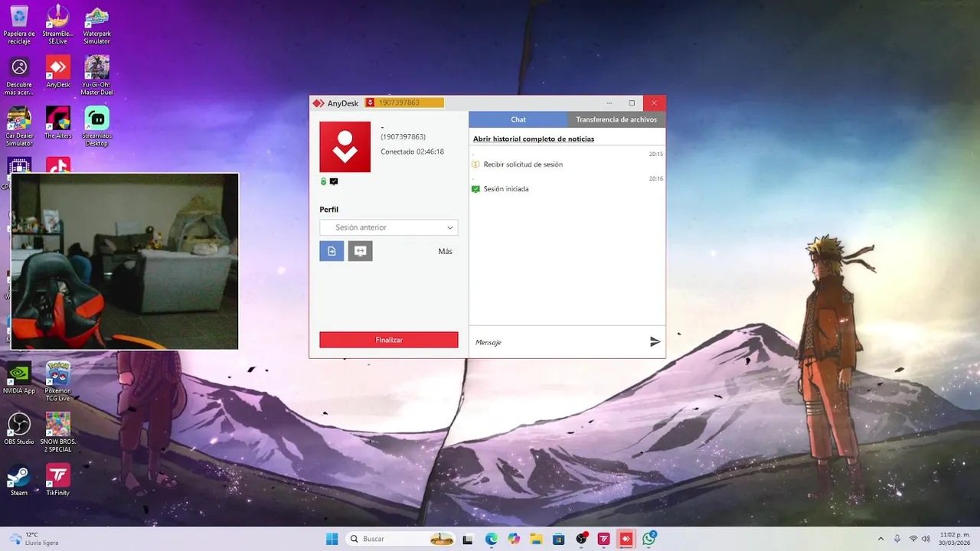This screenshot has width=980, height=551.
Task: Open Car Dealer Simulator desktop shortcut
Action: point(19,126)
